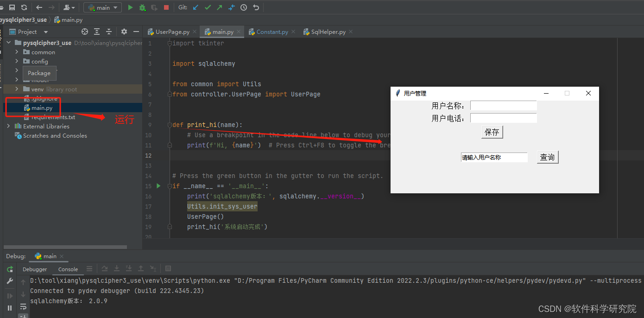This screenshot has height=318, width=644.
Task: Fold the print_hi function at line 9
Action: [x=170, y=125]
